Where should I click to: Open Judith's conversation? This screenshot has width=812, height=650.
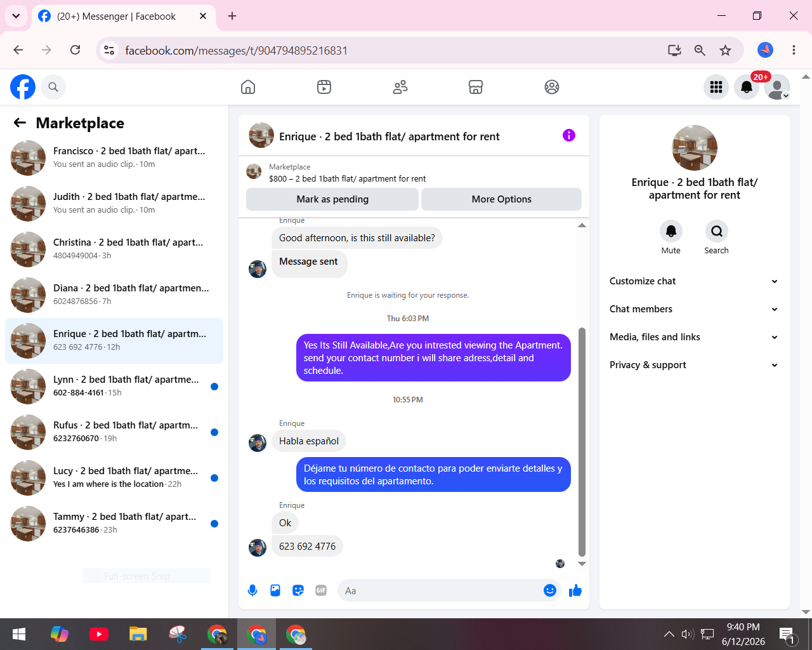114,204
